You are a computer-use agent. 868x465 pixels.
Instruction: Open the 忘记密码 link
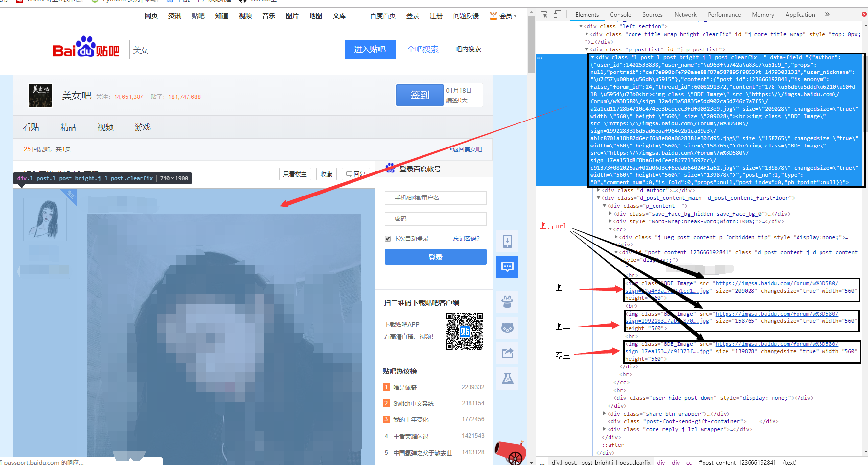click(467, 239)
